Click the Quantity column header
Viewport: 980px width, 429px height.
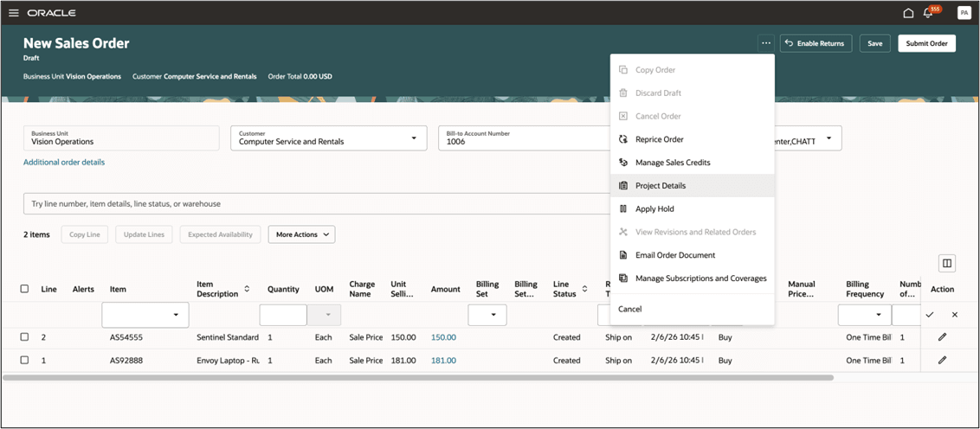pos(283,289)
